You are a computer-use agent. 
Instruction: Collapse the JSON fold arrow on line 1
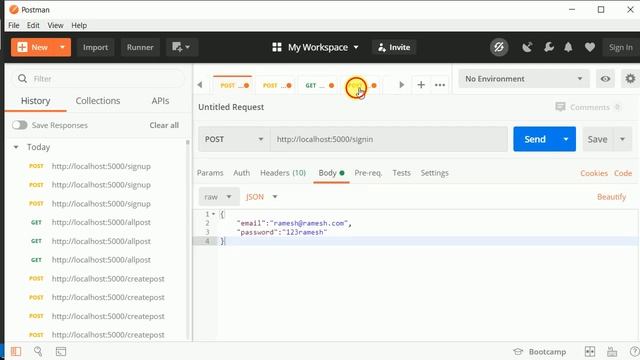pos(213,214)
